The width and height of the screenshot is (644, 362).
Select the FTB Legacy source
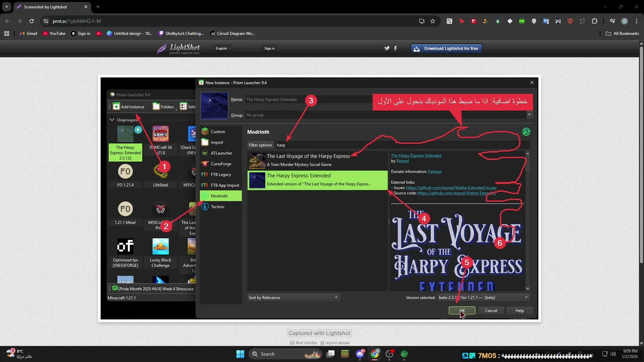pos(220,174)
